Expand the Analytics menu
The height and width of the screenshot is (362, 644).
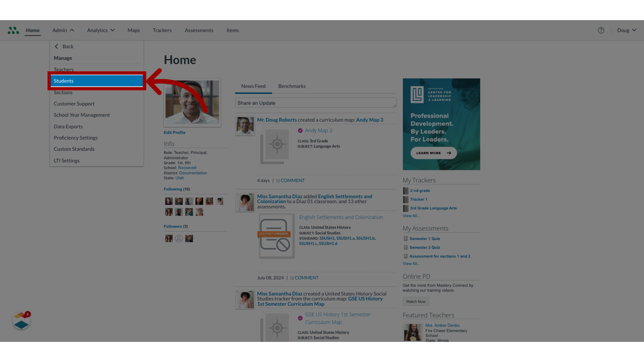(x=100, y=30)
